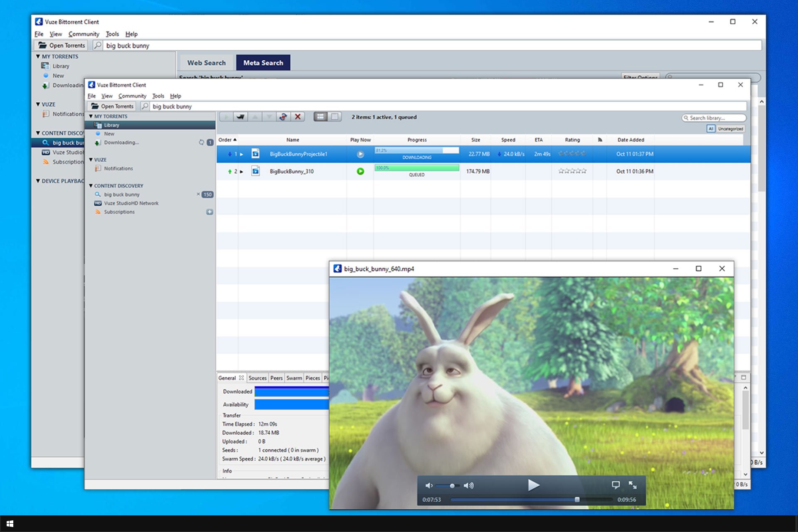Image resolution: width=798 pixels, height=532 pixels.
Task: Click search field containing big buck bunny, front
Action: pos(448,106)
